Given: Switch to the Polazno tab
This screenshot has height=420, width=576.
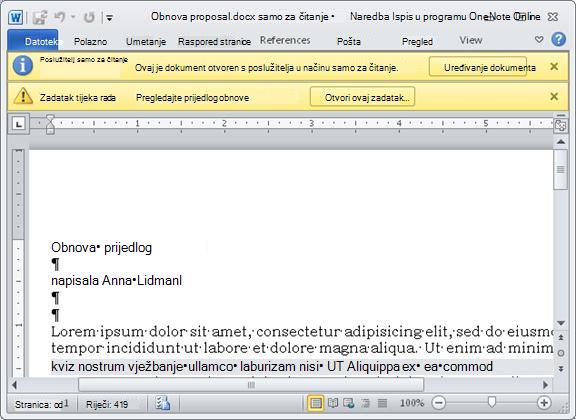Looking at the screenshot, I should [90, 42].
